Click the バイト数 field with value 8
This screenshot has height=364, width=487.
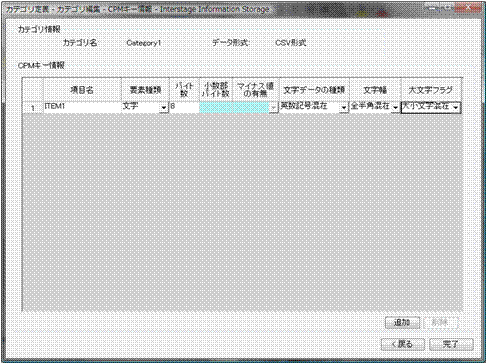(184, 107)
